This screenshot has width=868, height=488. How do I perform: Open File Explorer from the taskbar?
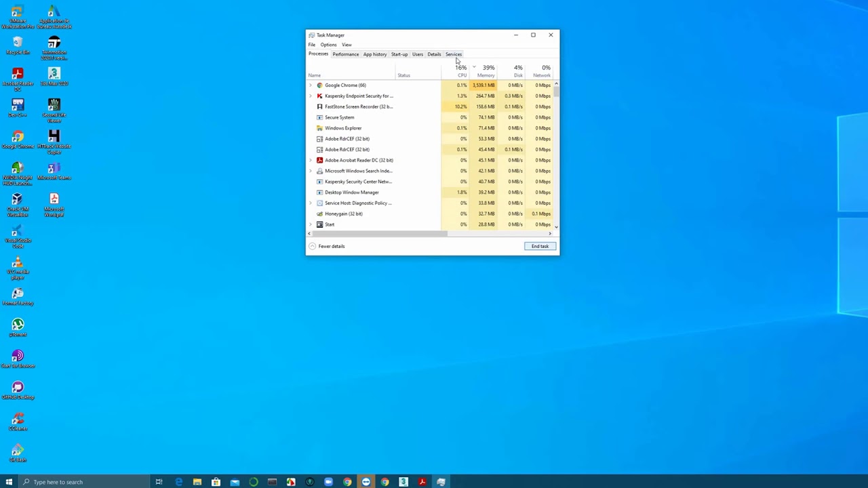[197, 482]
